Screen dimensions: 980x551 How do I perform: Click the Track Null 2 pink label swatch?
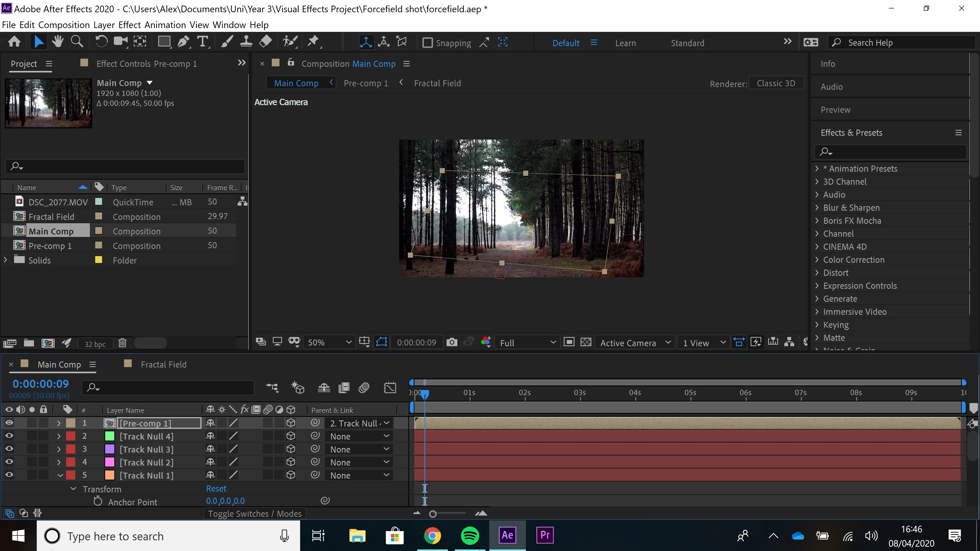pos(109,462)
